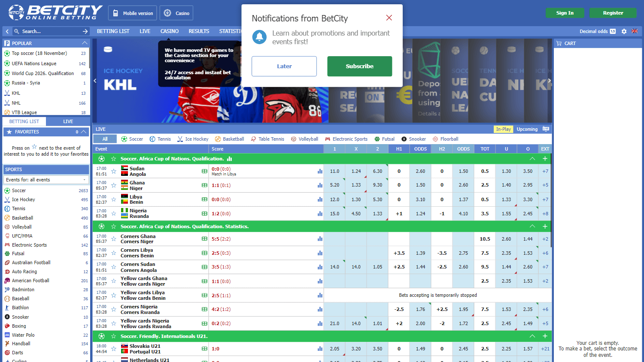Screen dimensions: 644x362
Task: Select odds 11.0 for Sudan to win
Action: point(334,171)
